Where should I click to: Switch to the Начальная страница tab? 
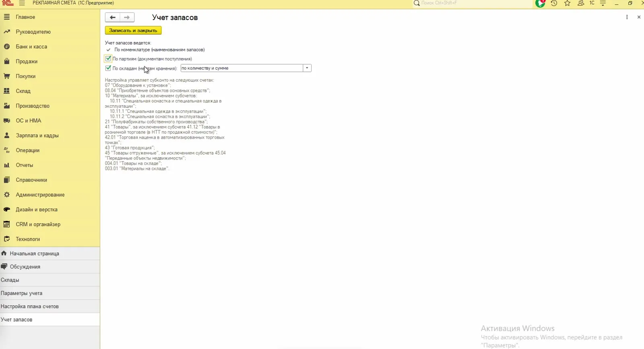[50, 253]
